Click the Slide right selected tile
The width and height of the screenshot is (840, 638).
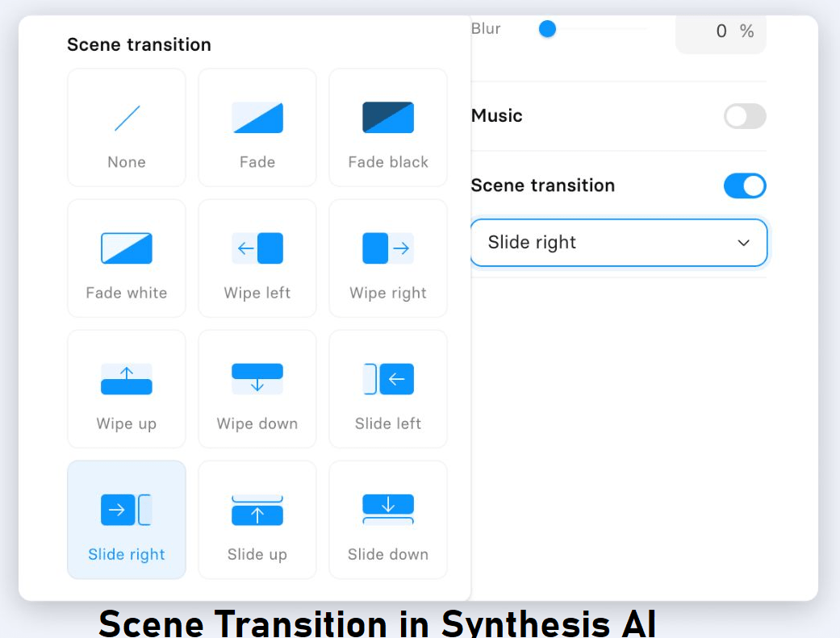(x=126, y=519)
